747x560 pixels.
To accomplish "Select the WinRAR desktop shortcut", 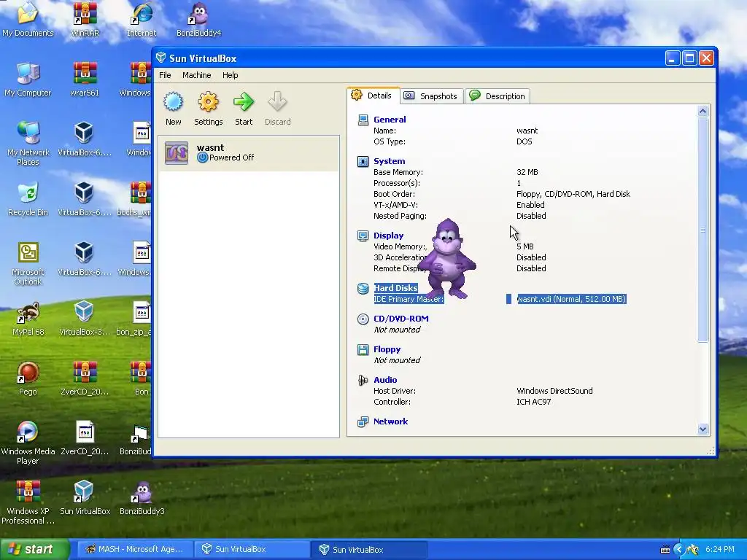I will pos(85,19).
